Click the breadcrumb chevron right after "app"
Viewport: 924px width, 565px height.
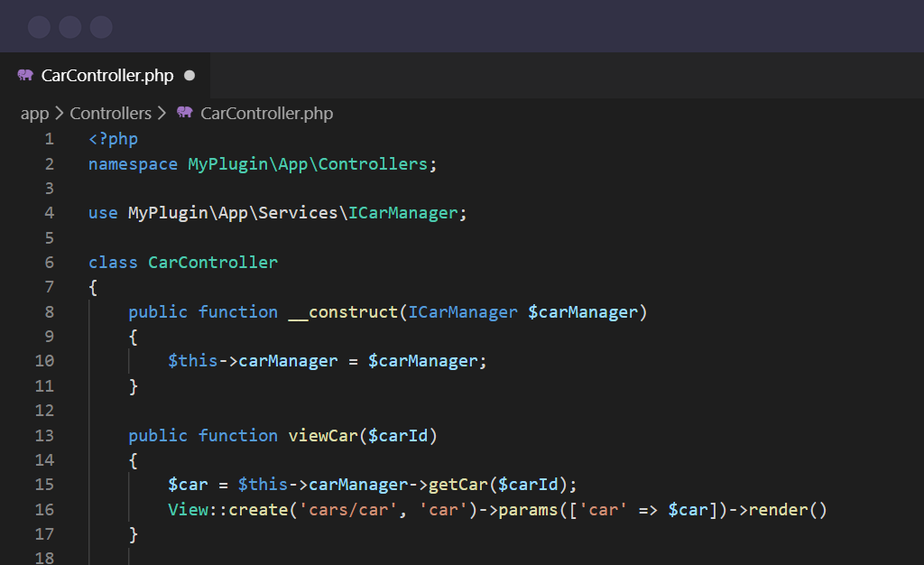click(59, 114)
